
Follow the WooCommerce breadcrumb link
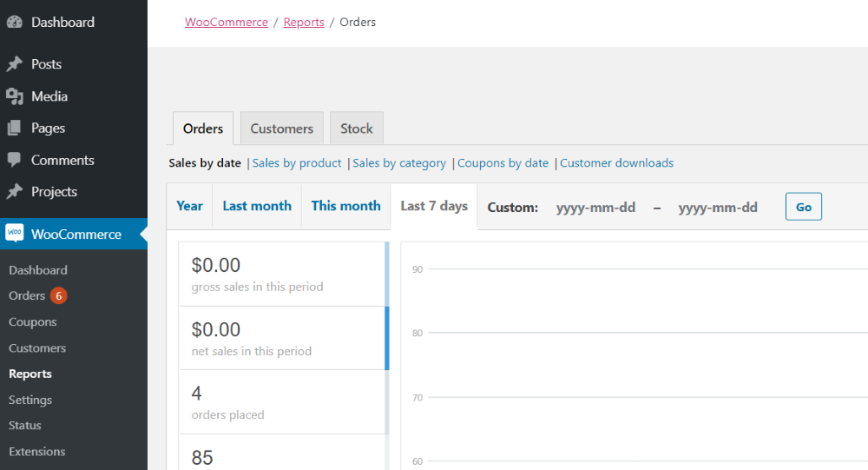pyautogui.click(x=227, y=23)
